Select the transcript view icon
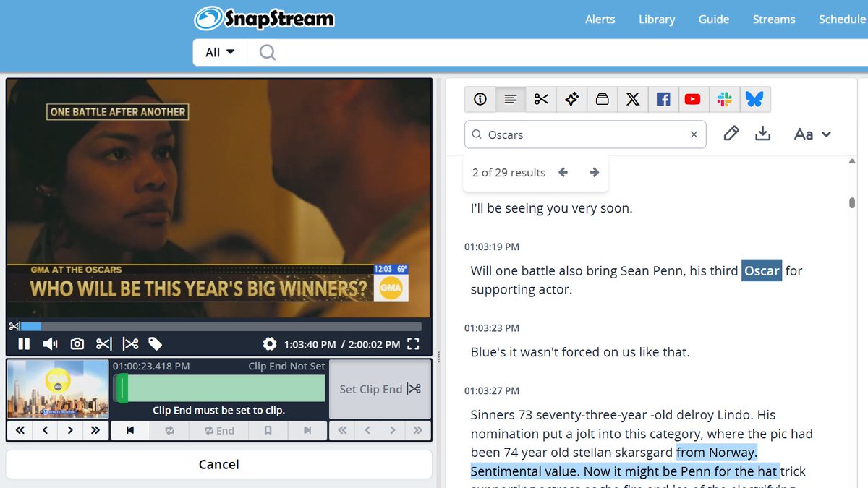This screenshot has width=868, height=488. pos(510,99)
